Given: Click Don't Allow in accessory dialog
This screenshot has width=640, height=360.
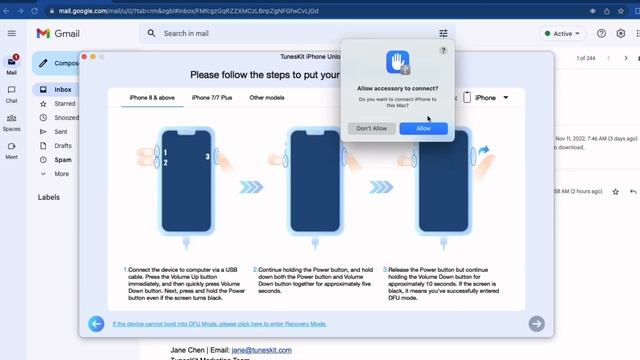Looking at the screenshot, I should [x=371, y=129].
